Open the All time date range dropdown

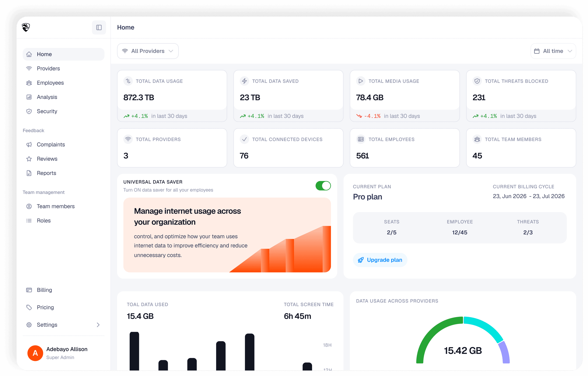(553, 51)
